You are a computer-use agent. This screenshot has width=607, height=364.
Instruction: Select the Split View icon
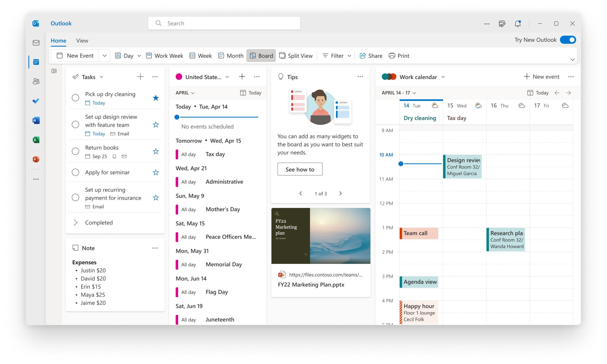pyautogui.click(x=282, y=55)
